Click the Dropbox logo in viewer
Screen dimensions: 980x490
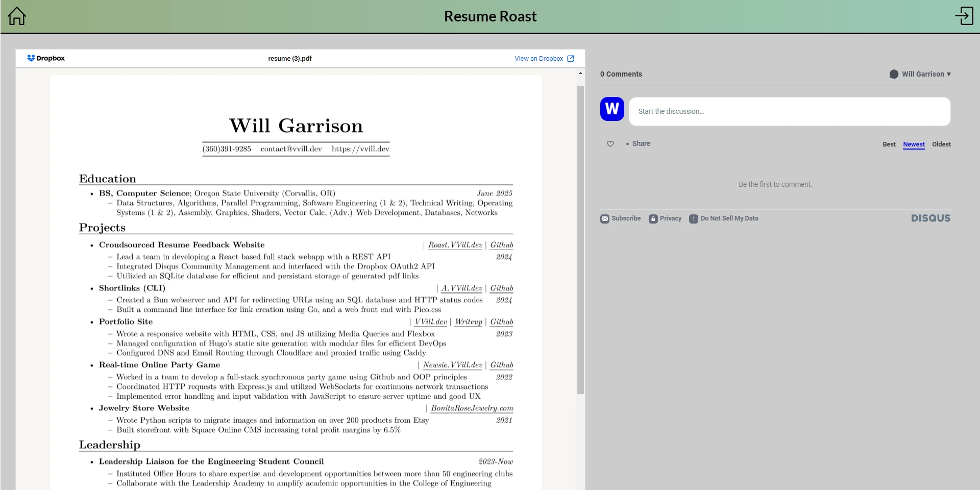[x=46, y=58]
